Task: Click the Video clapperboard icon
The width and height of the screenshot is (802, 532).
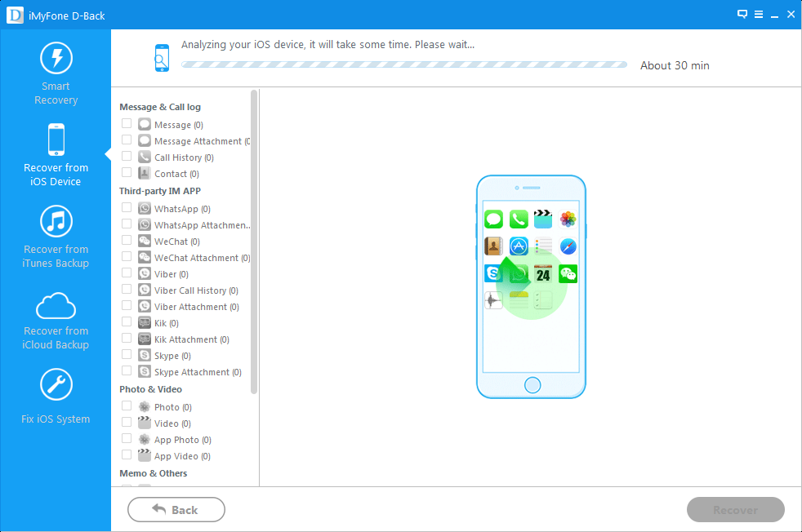Action: coord(145,423)
